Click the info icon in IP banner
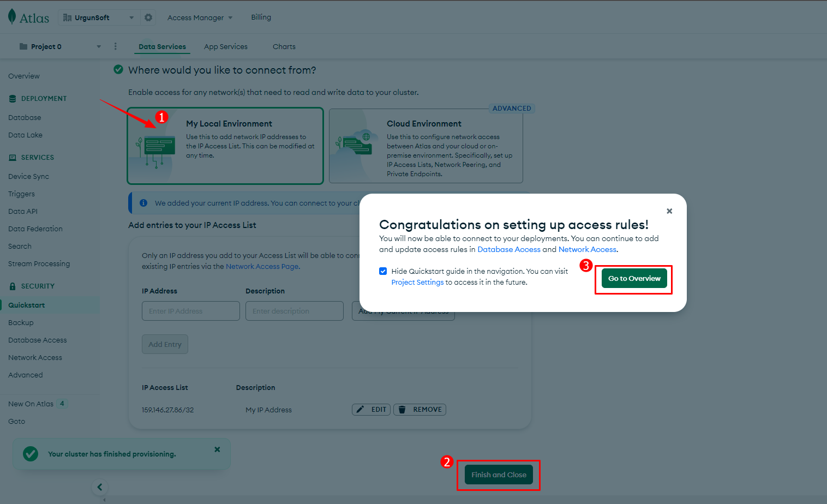 (x=143, y=203)
